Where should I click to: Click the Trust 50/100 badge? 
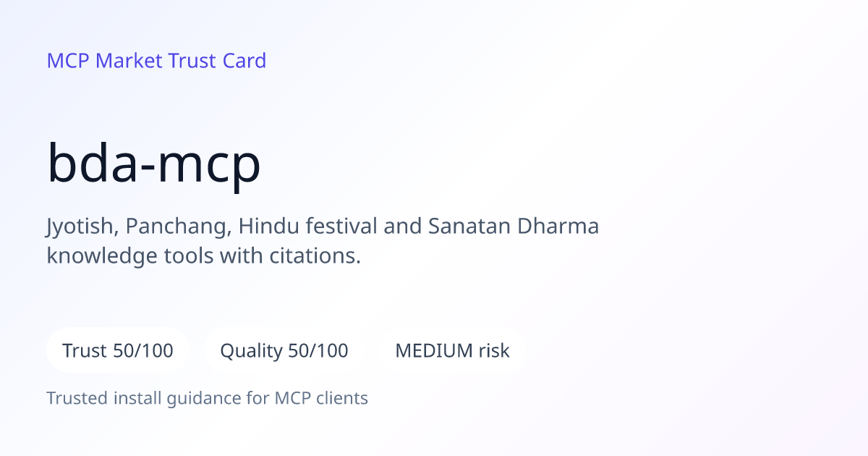coord(118,351)
